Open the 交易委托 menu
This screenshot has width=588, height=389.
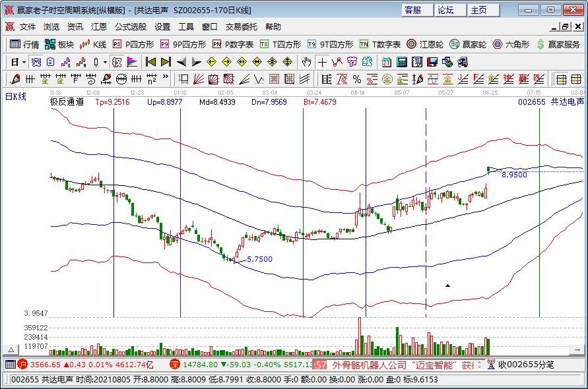click(x=242, y=27)
